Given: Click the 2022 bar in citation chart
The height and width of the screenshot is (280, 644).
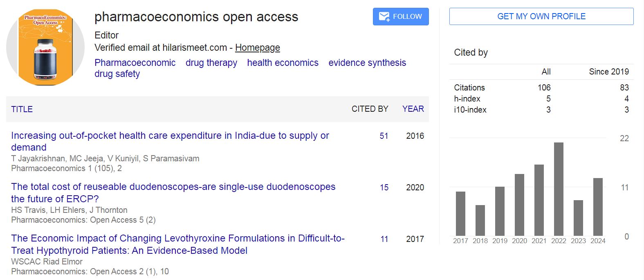Looking at the screenshot, I should pos(559,189).
